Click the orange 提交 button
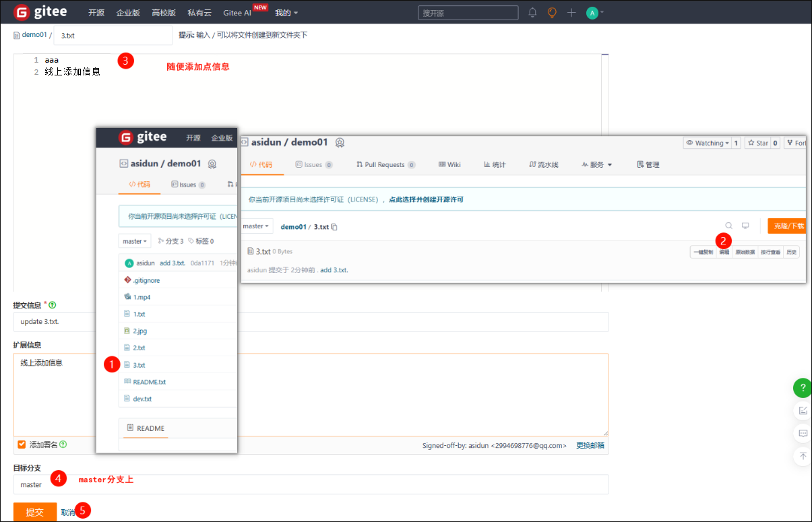The width and height of the screenshot is (812, 522). pos(35,512)
